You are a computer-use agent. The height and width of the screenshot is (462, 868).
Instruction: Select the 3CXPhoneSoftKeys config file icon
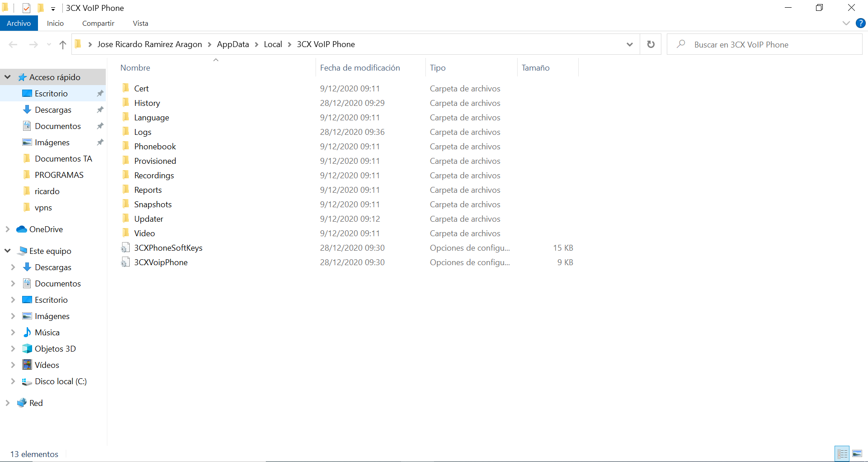tap(126, 248)
